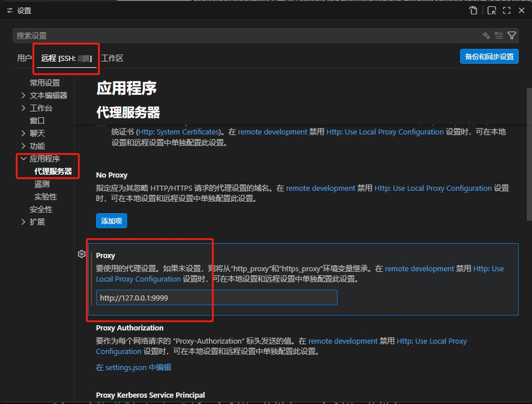
Task: Switch to the 用户 settings tab
Action: pos(24,58)
